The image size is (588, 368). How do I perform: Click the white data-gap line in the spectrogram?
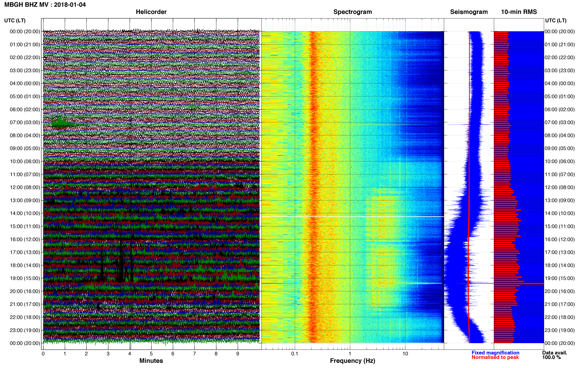353,217
